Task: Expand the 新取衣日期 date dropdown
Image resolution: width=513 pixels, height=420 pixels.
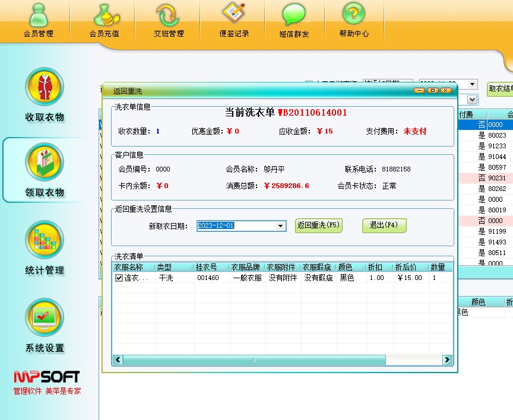Action: tap(281, 226)
